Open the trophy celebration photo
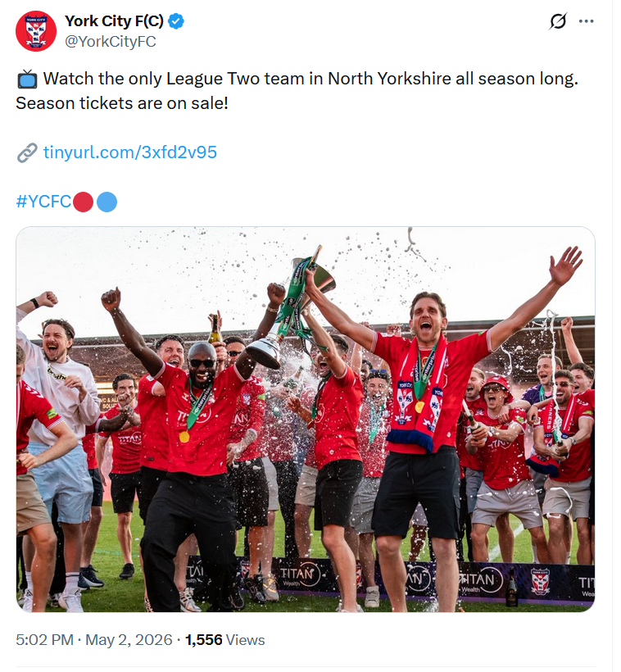The image size is (621, 672). 306,419
